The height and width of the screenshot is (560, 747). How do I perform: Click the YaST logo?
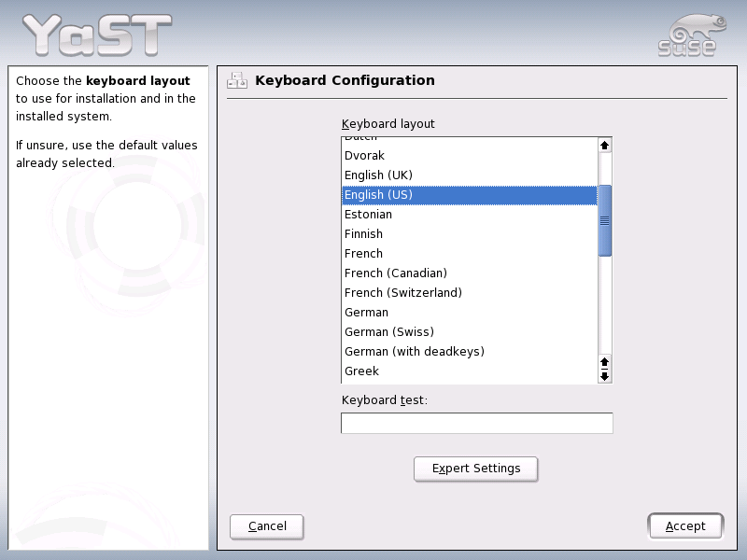tap(93, 33)
